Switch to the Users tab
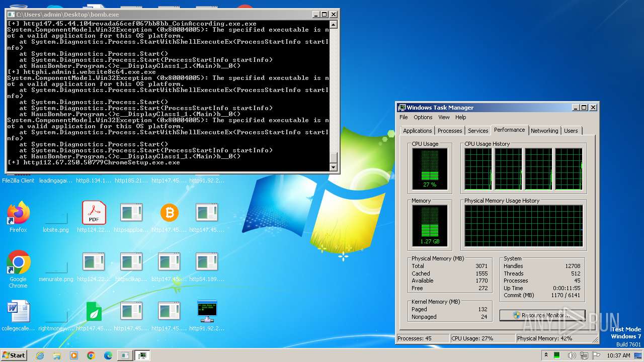This screenshot has width=644, height=362. pyautogui.click(x=571, y=131)
